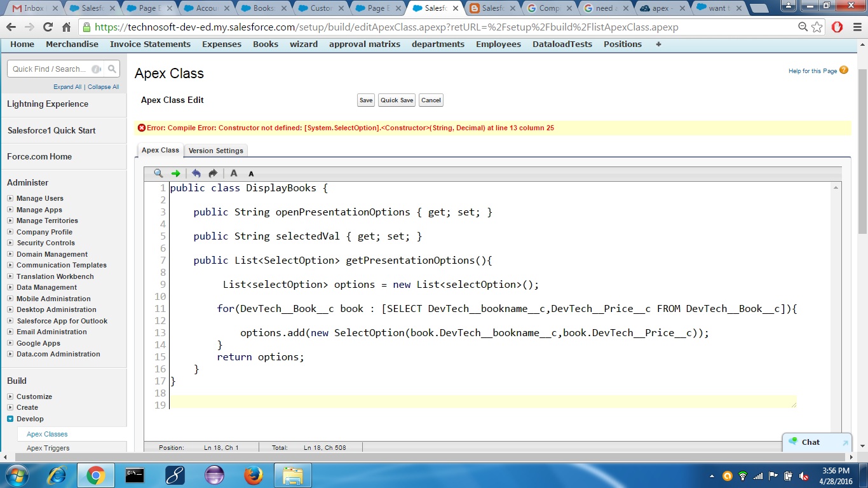
Task: Redo an edit using the gray arrow icon
Action: [213, 173]
